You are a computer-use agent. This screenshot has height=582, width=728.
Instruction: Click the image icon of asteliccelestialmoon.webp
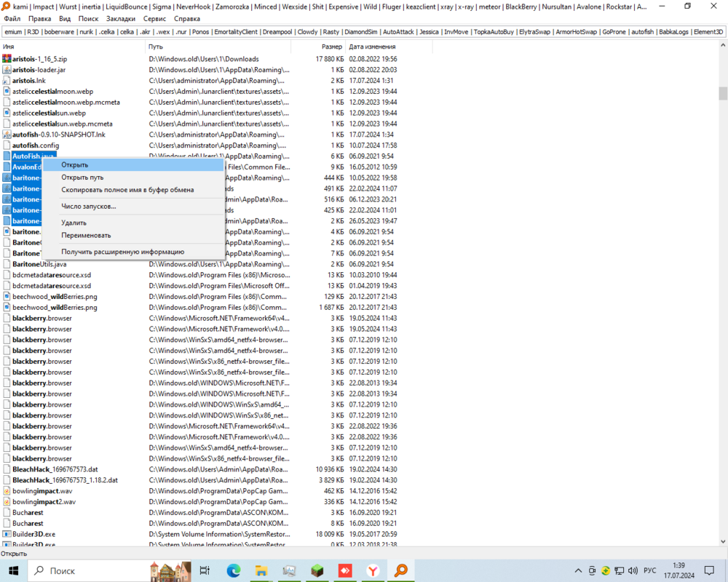tap(7, 92)
